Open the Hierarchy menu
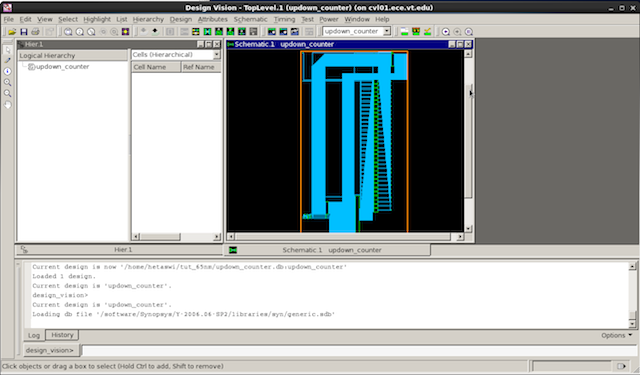Viewport: 640px width, 375px height. click(148, 19)
